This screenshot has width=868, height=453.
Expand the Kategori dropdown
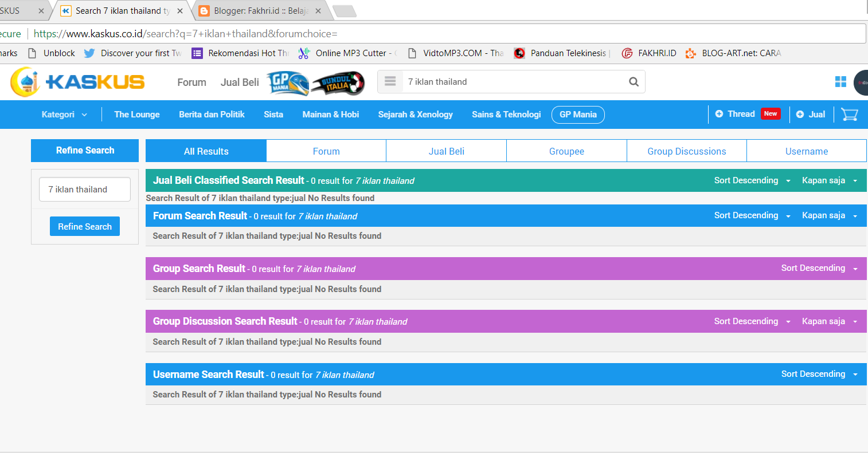tap(64, 115)
